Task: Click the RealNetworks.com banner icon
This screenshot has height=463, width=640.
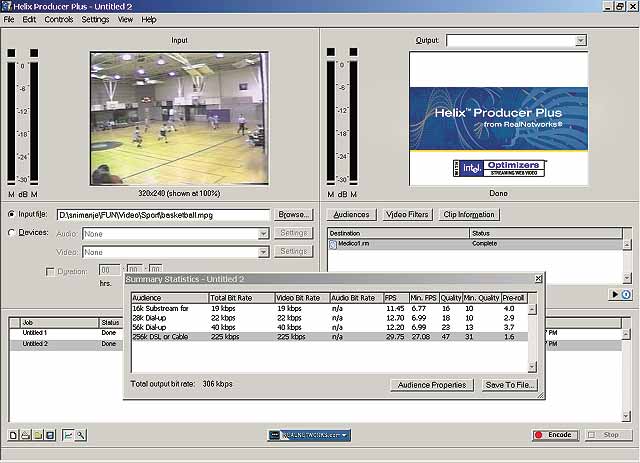Action: click(x=309, y=435)
